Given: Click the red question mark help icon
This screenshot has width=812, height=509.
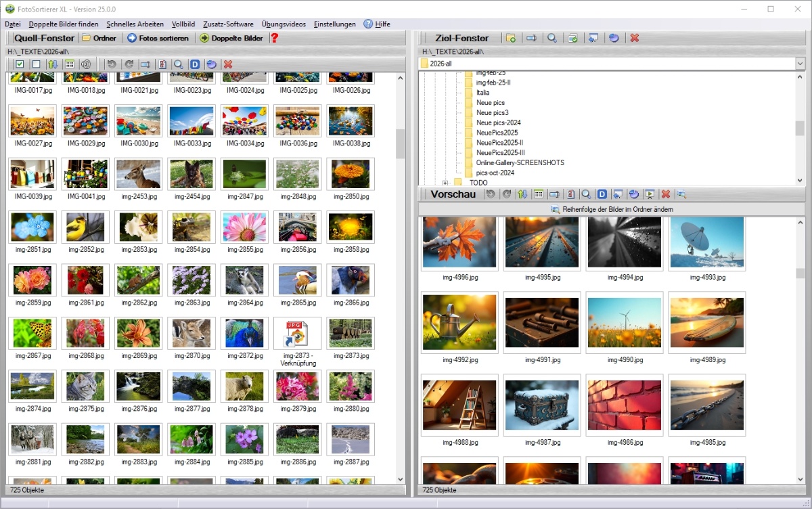Looking at the screenshot, I should [274, 38].
